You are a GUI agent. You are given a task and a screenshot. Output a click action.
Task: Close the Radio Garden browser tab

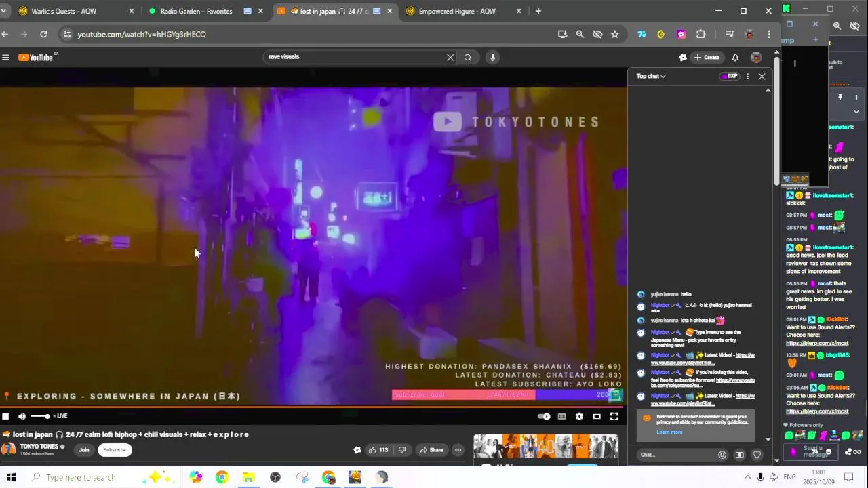coord(260,11)
